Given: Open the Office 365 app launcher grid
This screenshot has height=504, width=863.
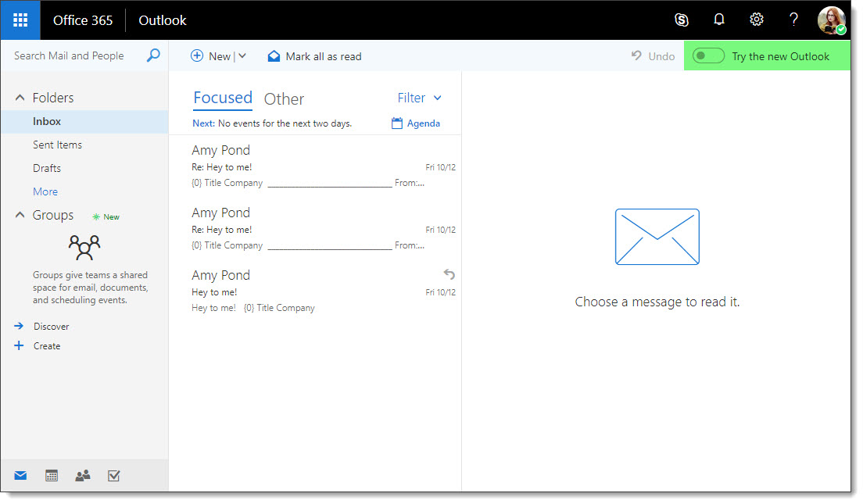Looking at the screenshot, I should 20,20.
